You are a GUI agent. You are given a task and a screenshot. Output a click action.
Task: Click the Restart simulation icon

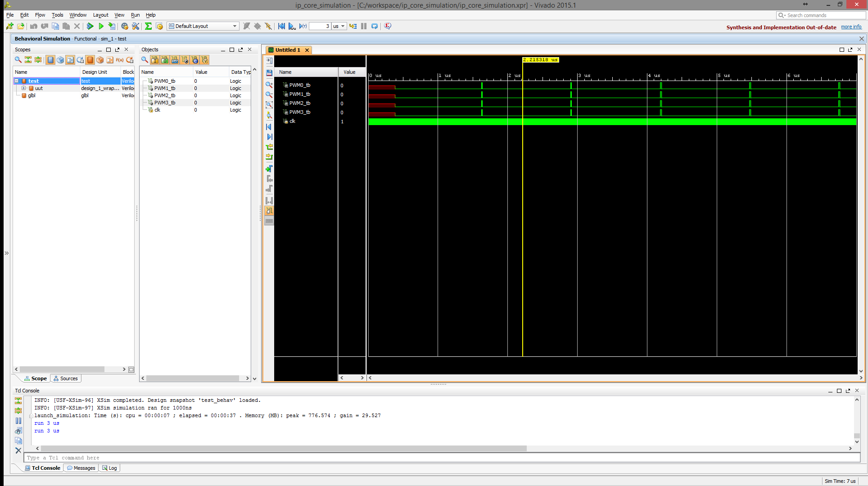click(281, 26)
